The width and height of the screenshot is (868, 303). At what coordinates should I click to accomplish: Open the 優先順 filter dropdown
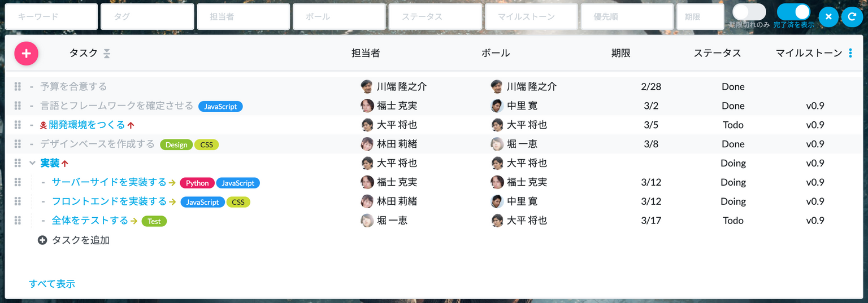pos(627,17)
